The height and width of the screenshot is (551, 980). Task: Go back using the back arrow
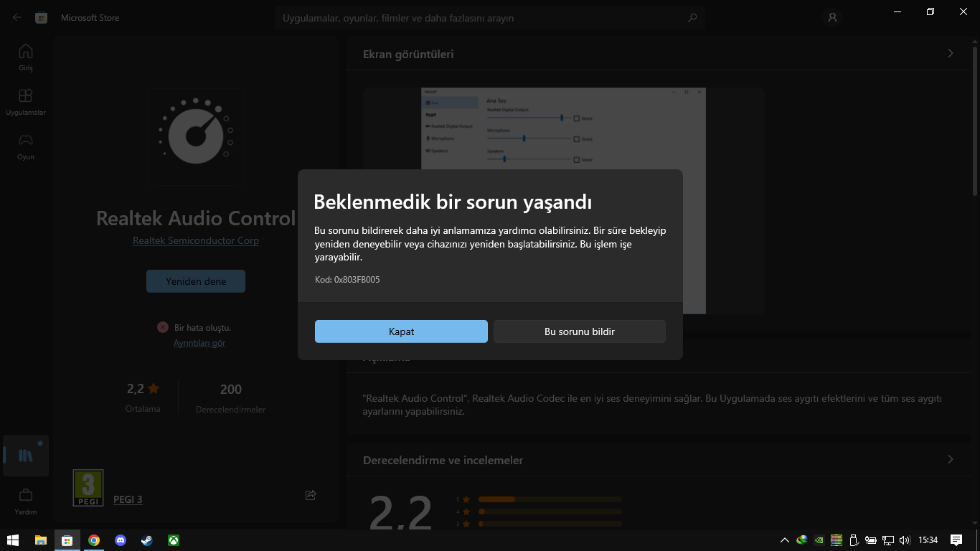(x=17, y=17)
